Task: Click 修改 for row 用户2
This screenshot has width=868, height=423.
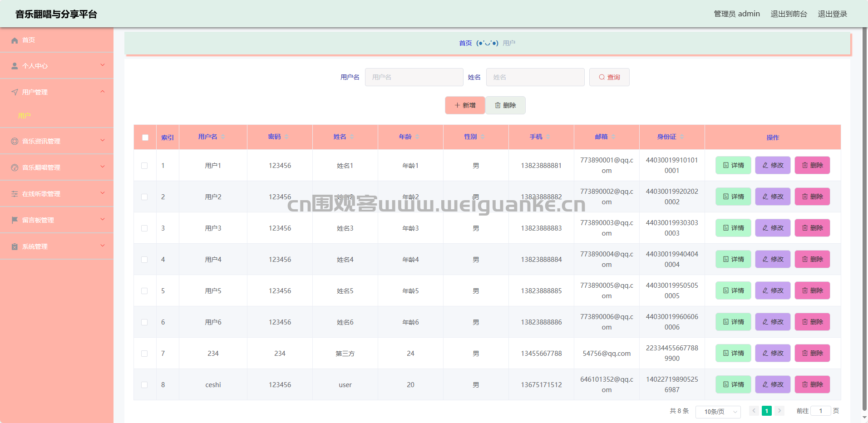Action: pyautogui.click(x=773, y=197)
